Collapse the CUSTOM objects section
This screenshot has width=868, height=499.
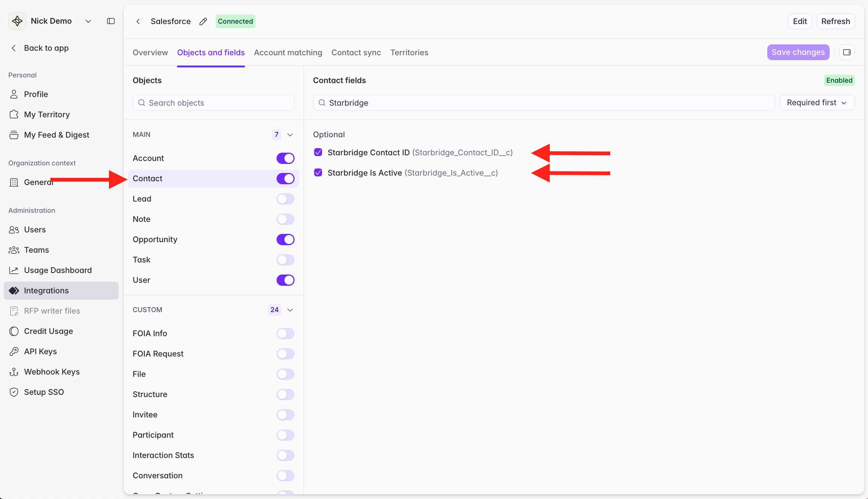pos(290,310)
